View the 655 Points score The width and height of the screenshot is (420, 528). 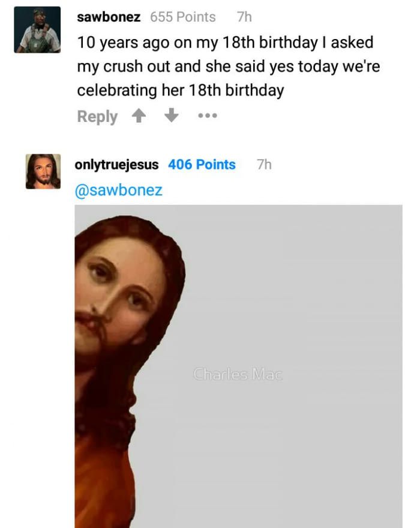pyautogui.click(x=182, y=17)
